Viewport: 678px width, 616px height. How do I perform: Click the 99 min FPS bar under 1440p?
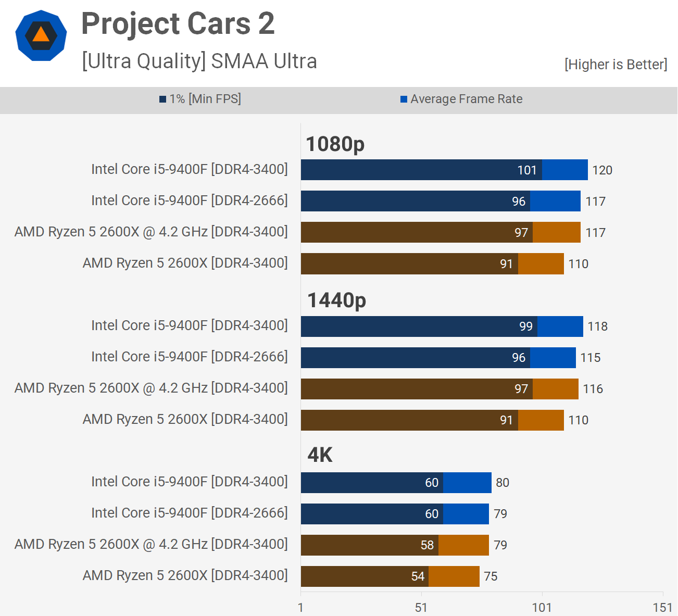pos(419,326)
